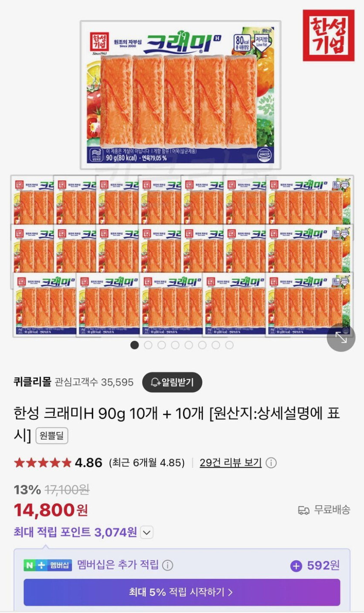Tap the N+ 멤버십 badge
This screenshot has width=364, height=613.
tap(48, 565)
